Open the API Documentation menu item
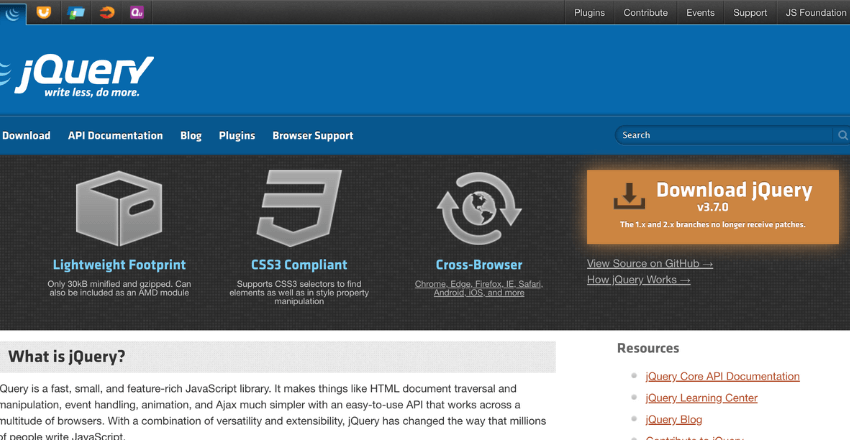This screenshot has height=440, width=850. [115, 136]
